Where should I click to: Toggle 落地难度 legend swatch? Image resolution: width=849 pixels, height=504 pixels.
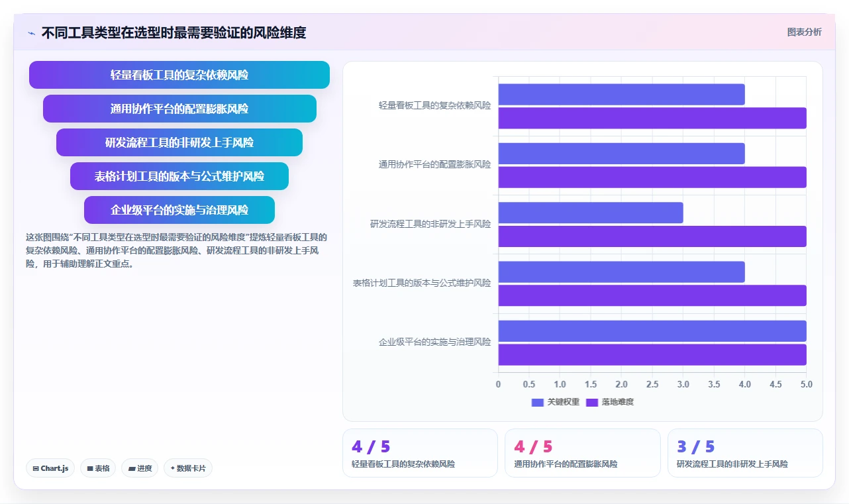point(591,402)
